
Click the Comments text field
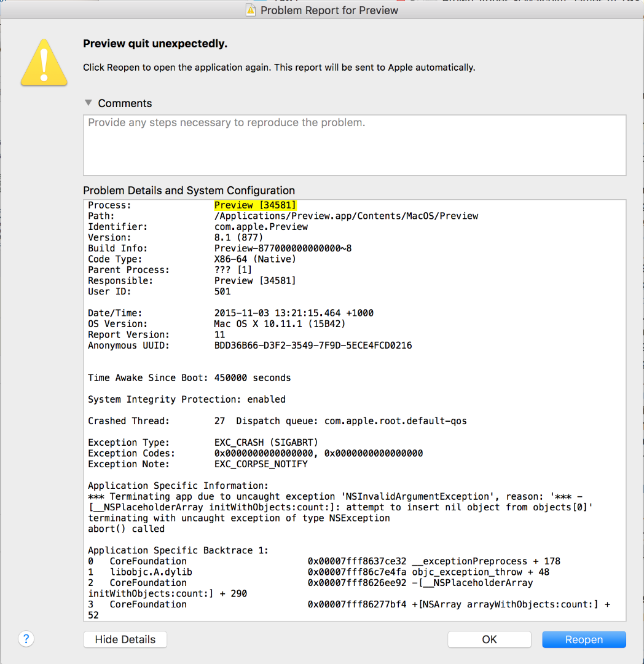point(355,145)
